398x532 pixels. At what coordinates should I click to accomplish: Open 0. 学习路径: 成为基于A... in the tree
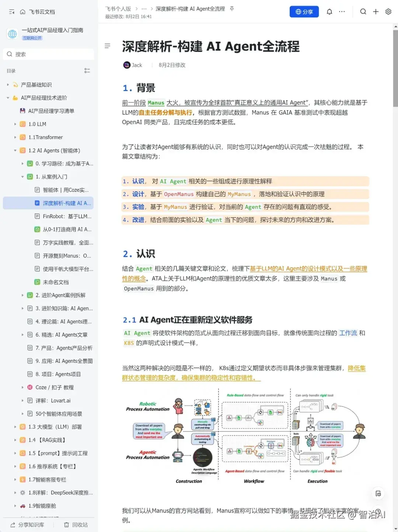coord(60,164)
